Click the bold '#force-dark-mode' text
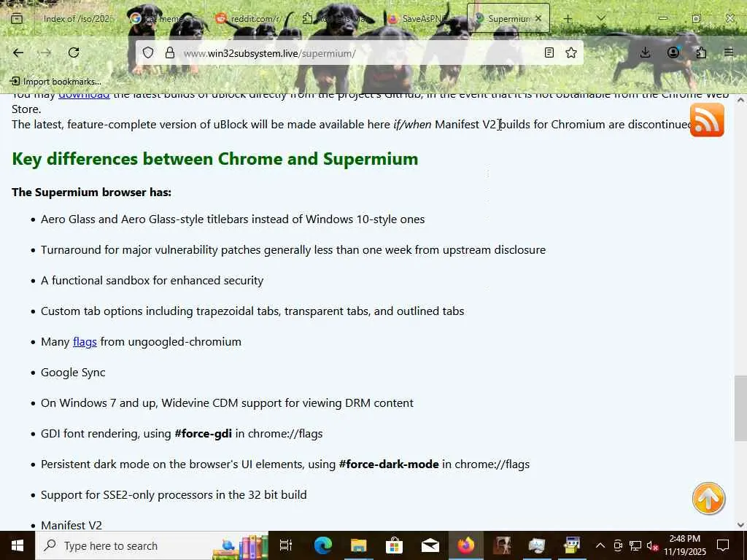This screenshot has width=747, height=560. 388,464
